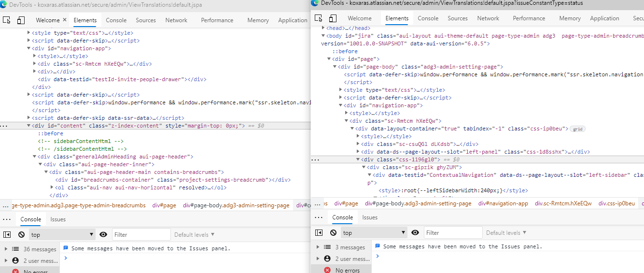Viewport: 644px width, 273px height.
Task: Switch to Issues drawer tab in left window
Action: (x=58, y=219)
